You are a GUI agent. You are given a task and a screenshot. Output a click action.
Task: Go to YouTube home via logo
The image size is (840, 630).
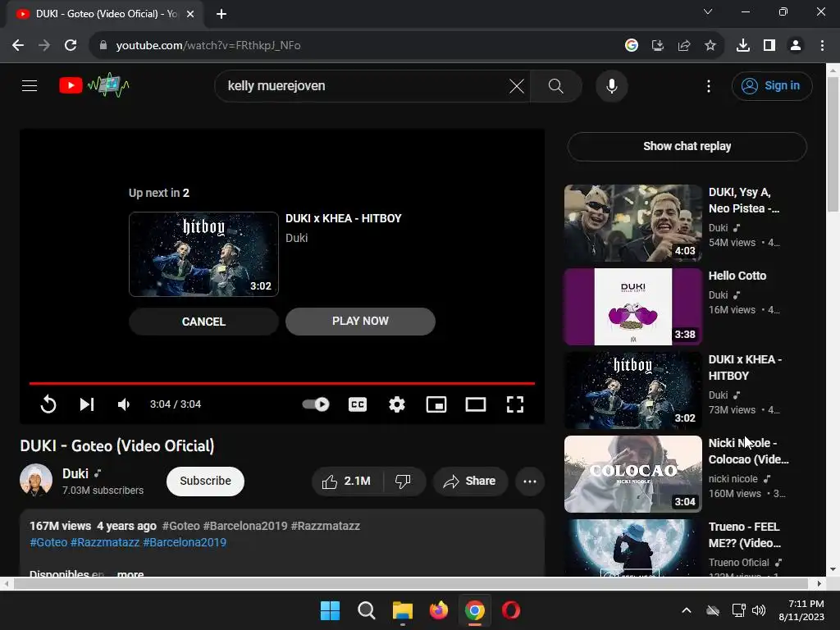point(94,85)
